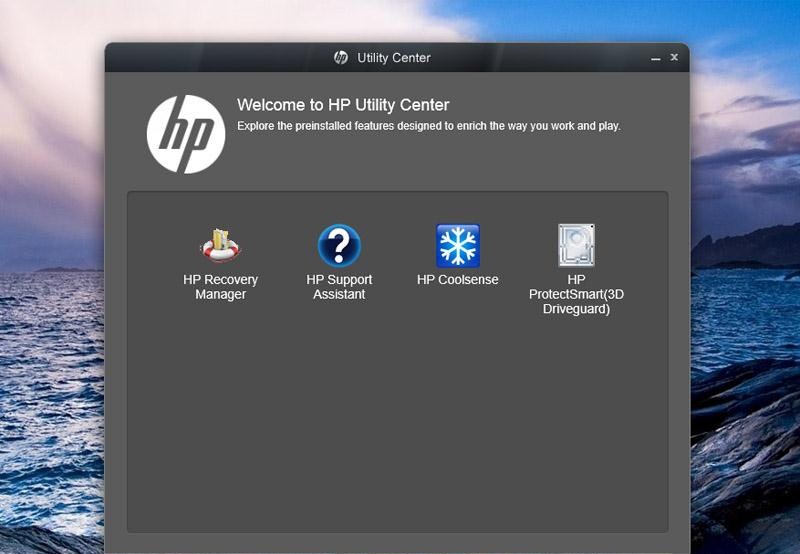This screenshot has width=800, height=554.
Task: Click the "Welcome to HP Utility Center" heading
Action: click(343, 105)
